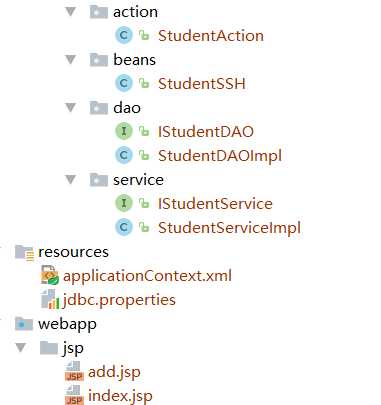This screenshot has width=381, height=405.
Task: Click the jdbc.properties file icon
Action: coord(50,299)
